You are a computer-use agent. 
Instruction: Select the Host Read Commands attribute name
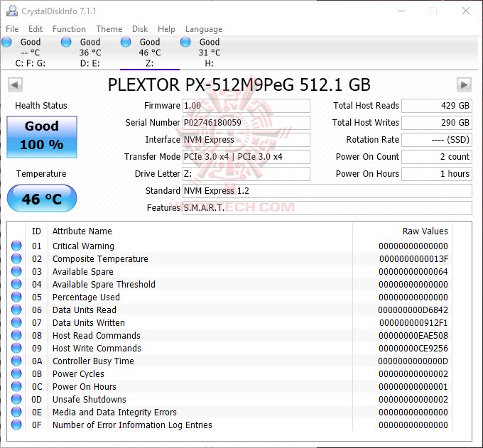point(97,335)
